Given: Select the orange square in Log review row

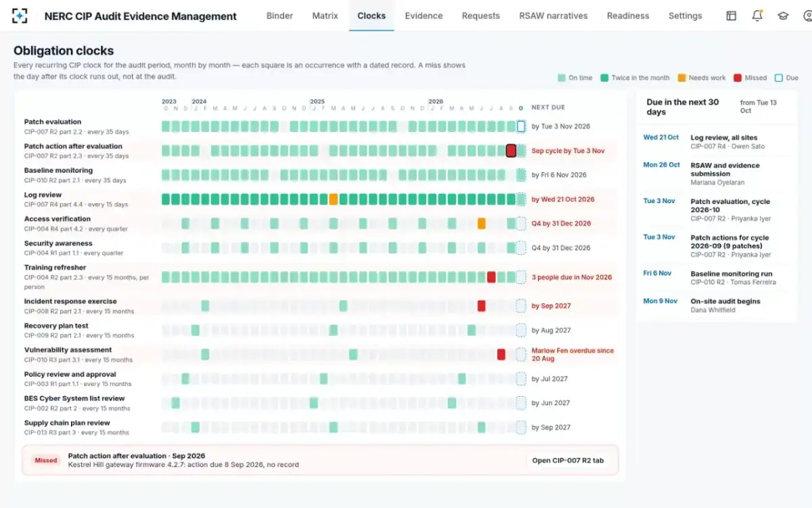Looking at the screenshot, I should (x=334, y=199).
